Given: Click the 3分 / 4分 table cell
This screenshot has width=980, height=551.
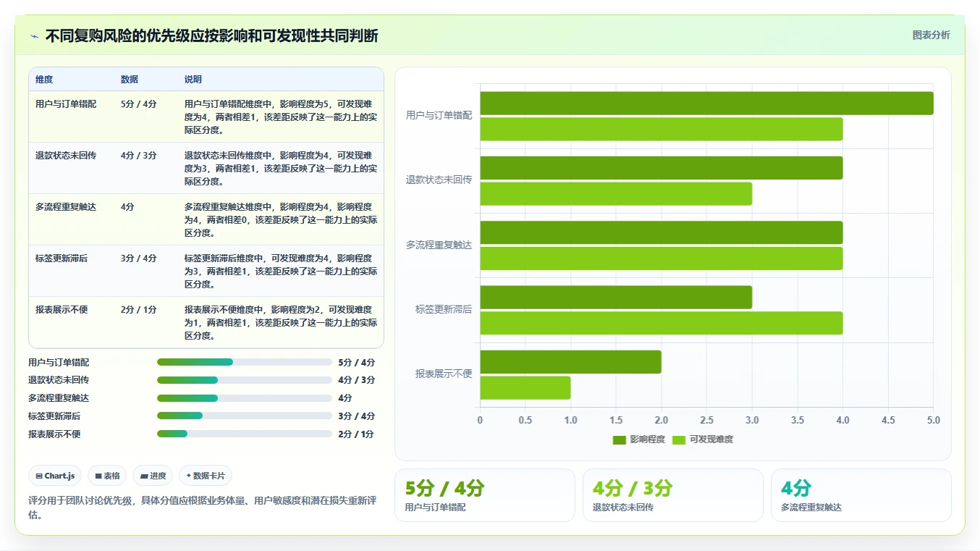Looking at the screenshot, I should (x=139, y=258).
